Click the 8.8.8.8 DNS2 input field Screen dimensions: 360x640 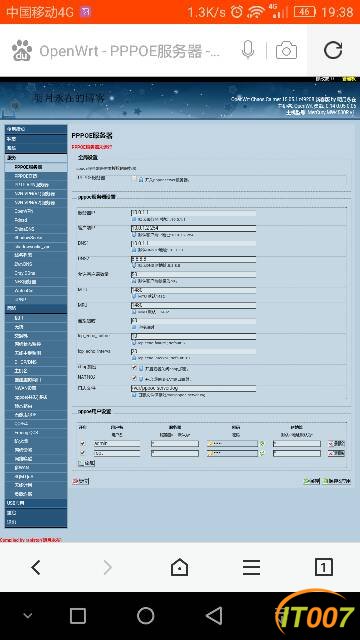click(193, 259)
